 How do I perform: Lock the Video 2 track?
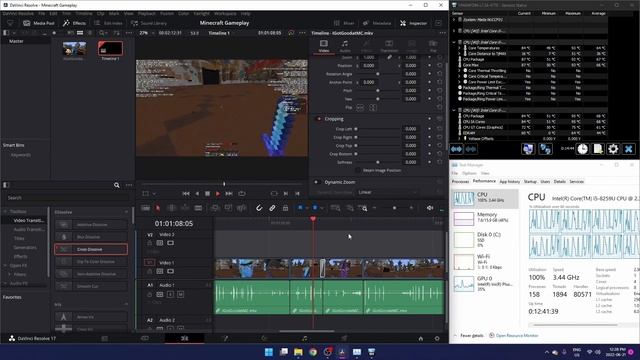(x=149, y=243)
